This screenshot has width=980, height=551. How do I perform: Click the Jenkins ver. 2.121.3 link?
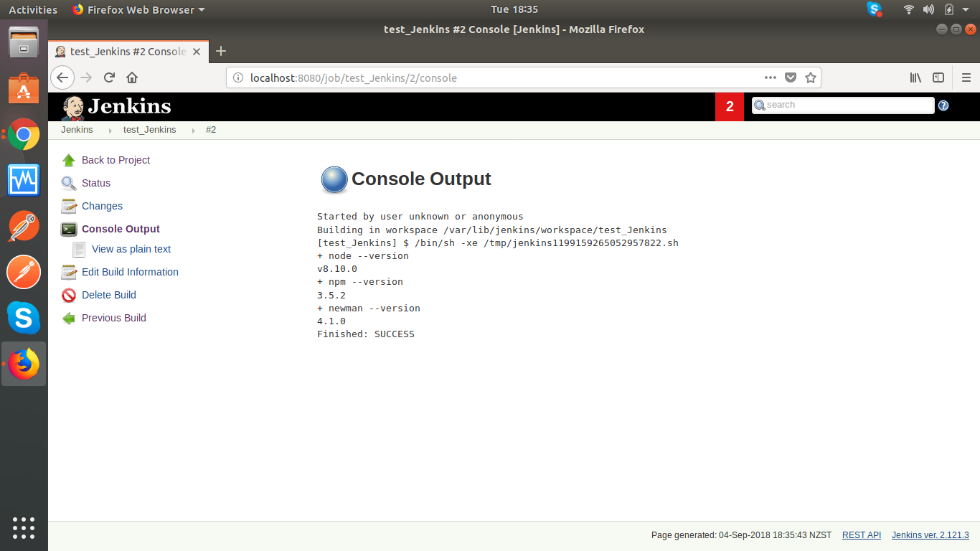930,535
